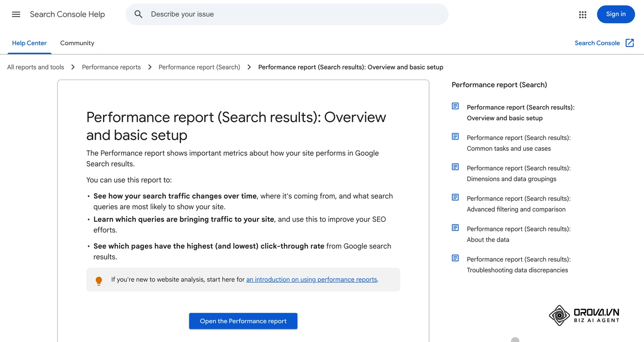
Task: Click chevron after Performance reports breadcrumb
Action: [150, 67]
